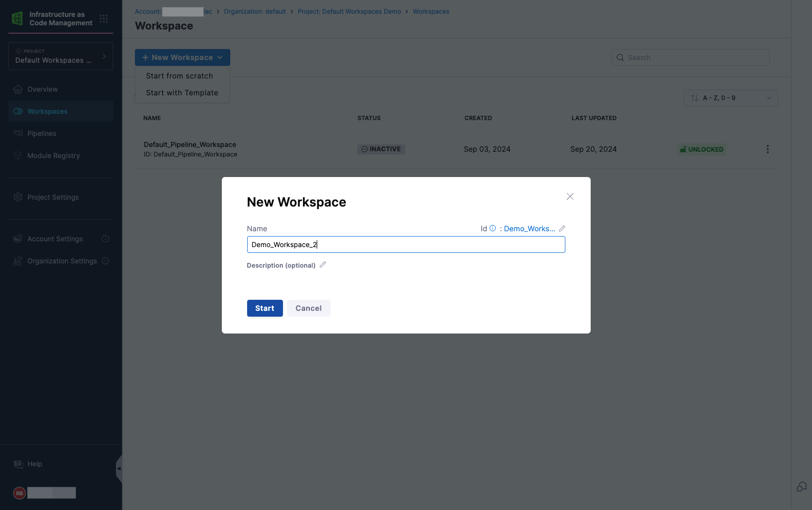Click the support chat icon at bottom right
This screenshot has height=510, width=812.
pos(801,487)
